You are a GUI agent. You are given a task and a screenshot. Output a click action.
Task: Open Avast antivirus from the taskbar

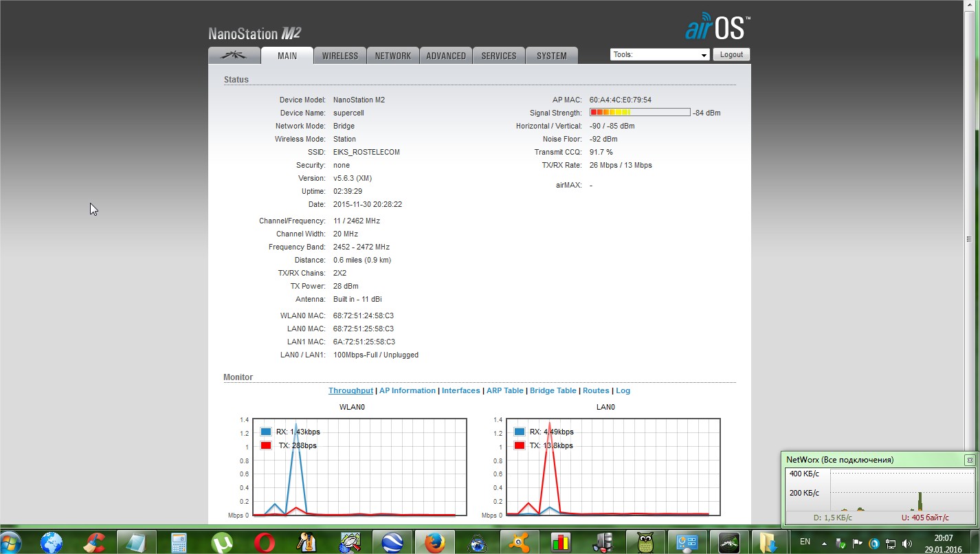coord(520,542)
